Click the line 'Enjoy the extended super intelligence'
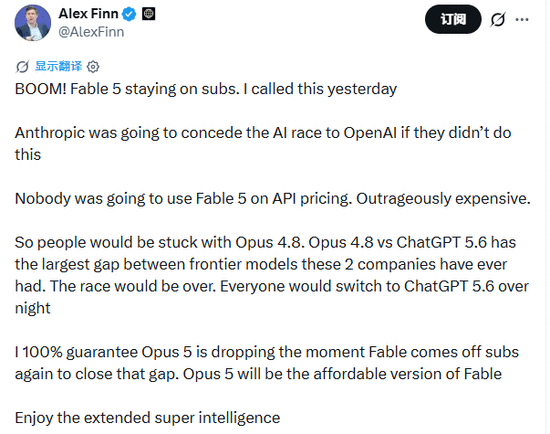 pyautogui.click(x=147, y=418)
